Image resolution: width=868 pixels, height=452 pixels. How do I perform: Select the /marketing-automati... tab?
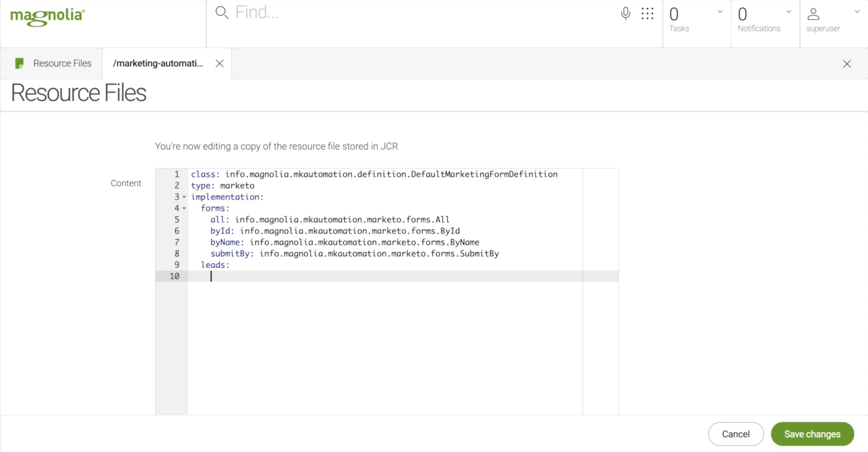click(158, 63)
